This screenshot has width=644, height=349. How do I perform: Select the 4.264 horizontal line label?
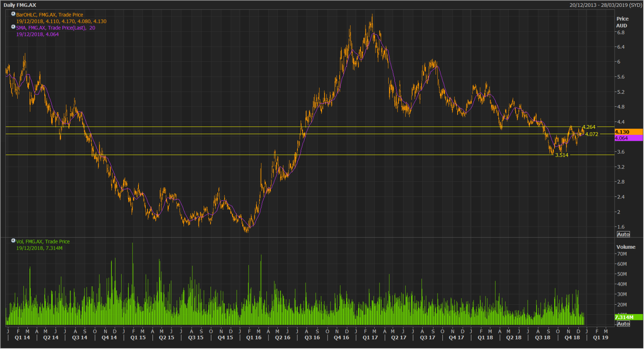click(x=589, y=127)
